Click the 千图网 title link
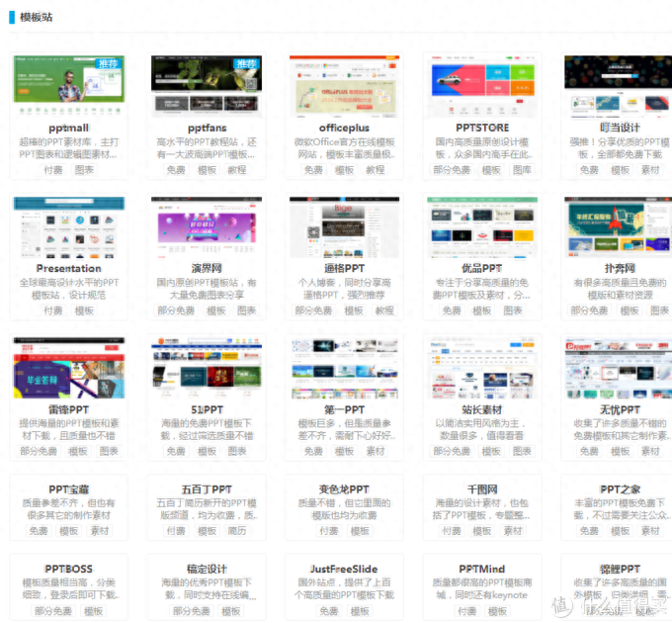This screenshot has height=623, width=672. coord(482,489)
